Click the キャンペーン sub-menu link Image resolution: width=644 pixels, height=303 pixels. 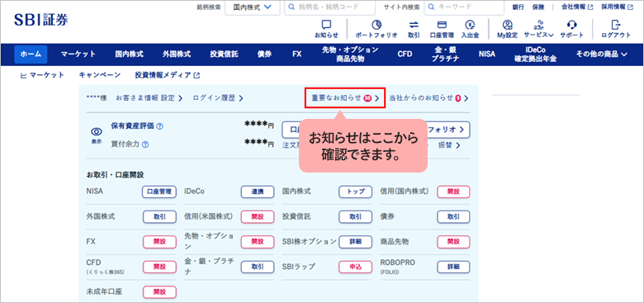[x=100, y=75]
